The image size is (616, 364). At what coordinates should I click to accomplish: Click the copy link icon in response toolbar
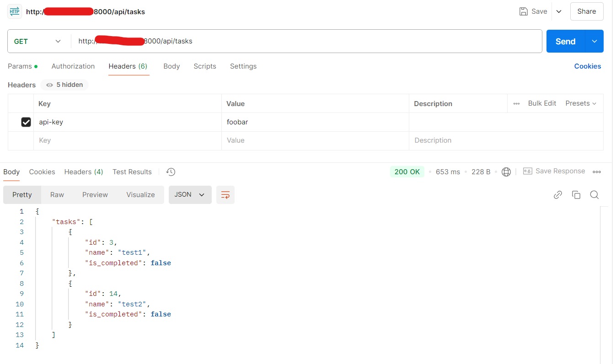click(x=558, y=195)
